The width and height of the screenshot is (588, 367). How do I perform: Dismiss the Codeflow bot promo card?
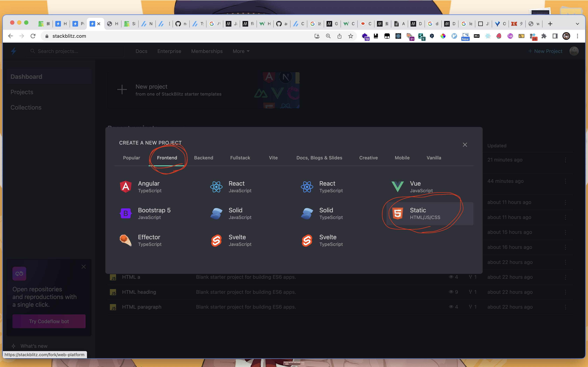(84, 267)
